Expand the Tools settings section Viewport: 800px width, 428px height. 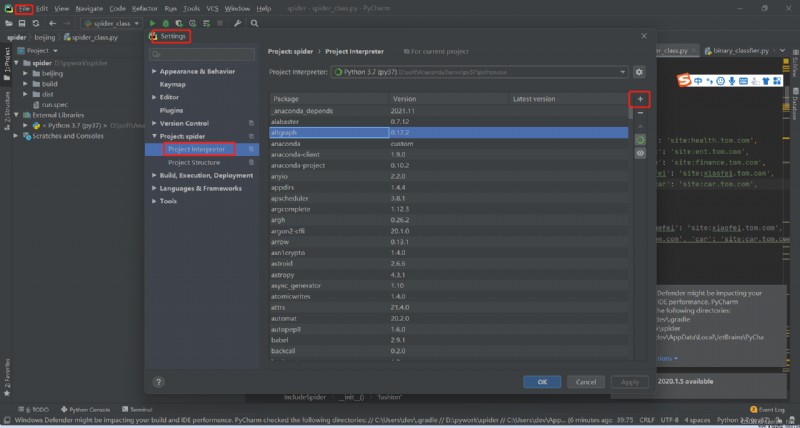[154, 201]
